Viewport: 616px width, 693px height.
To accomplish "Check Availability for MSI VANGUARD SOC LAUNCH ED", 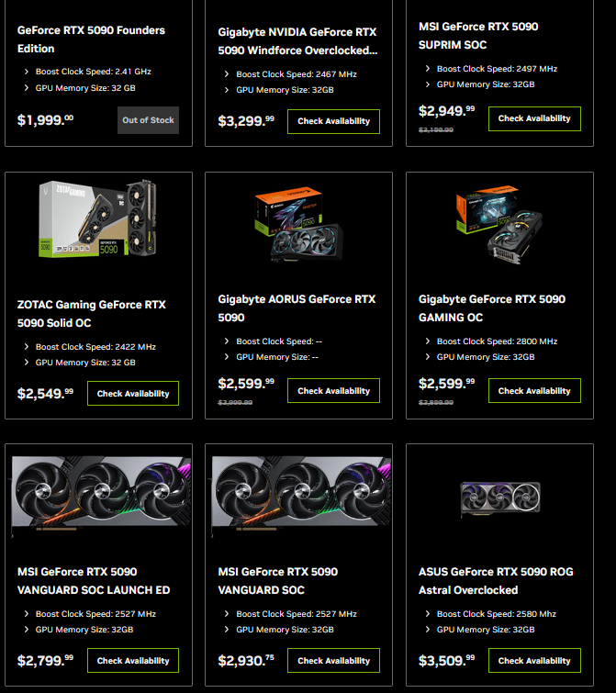I will click(133, 661).
